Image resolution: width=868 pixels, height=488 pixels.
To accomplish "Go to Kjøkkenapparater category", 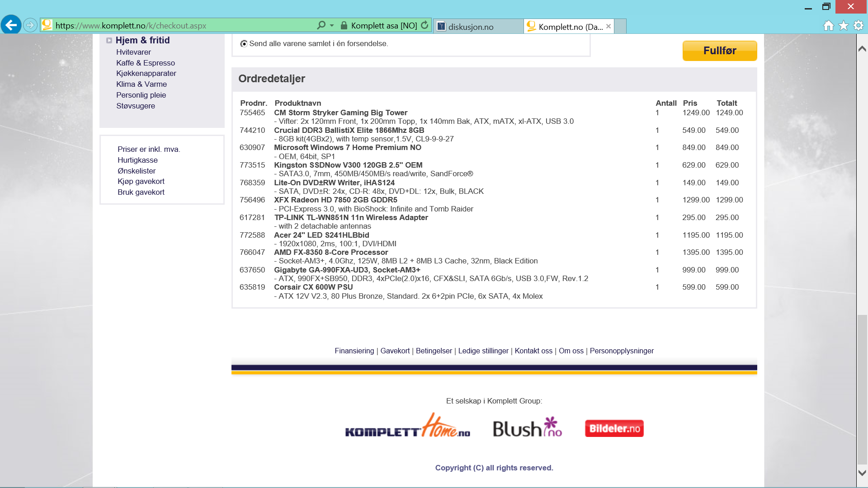I will [x=146, y=73].
